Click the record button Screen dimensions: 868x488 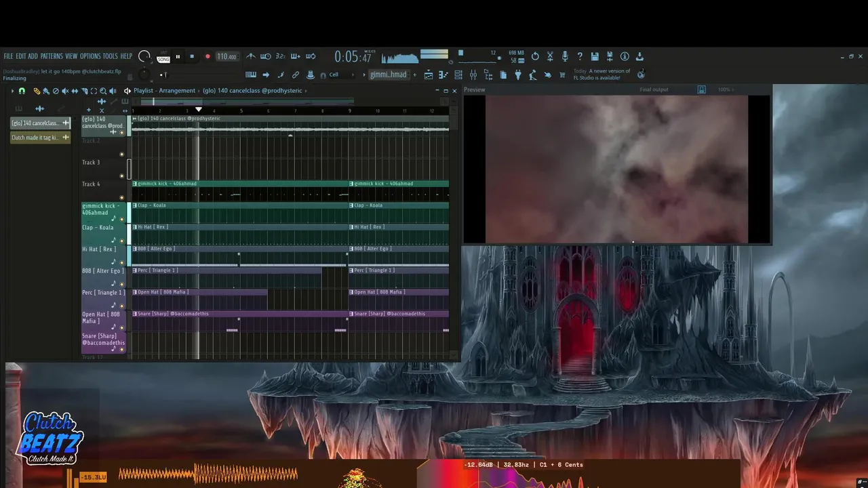pyautogui.click(x=208, y=57)
